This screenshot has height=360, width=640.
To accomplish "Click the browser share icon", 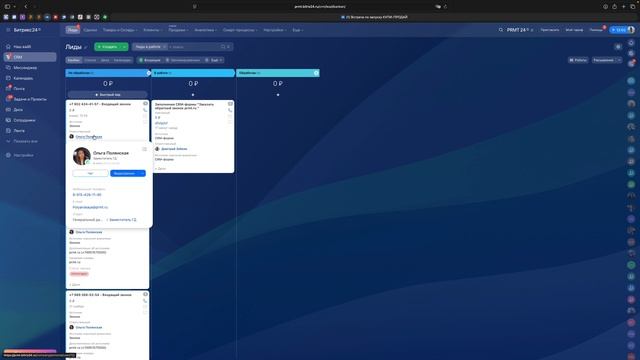I will coord(614,7).
